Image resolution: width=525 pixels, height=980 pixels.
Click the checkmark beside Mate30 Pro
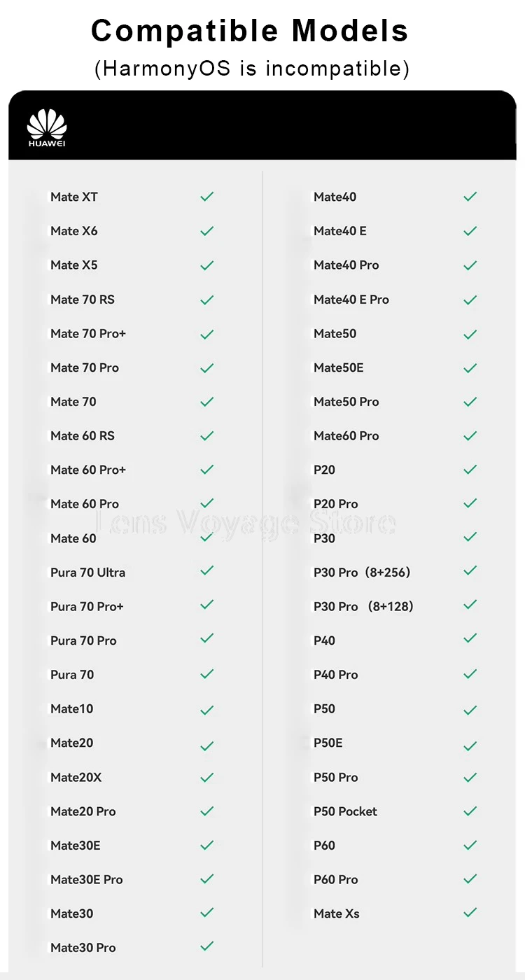(206, 946)
